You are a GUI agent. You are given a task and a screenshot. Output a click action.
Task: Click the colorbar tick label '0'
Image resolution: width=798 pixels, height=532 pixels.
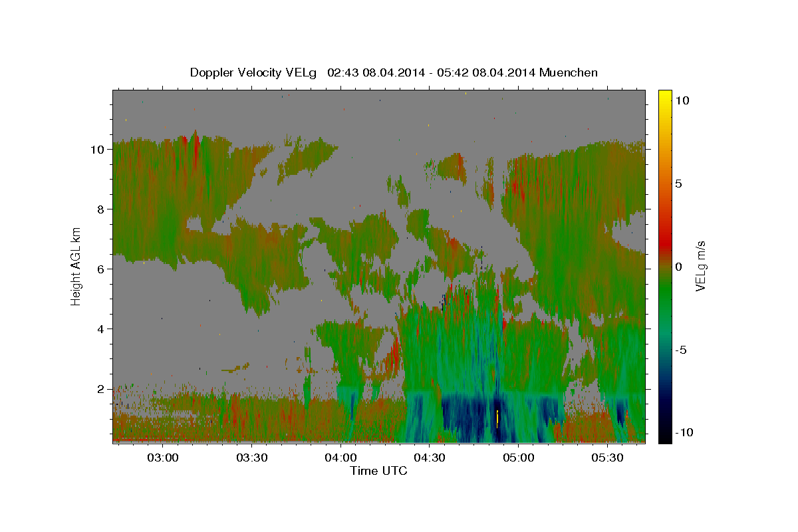(678, 267)
